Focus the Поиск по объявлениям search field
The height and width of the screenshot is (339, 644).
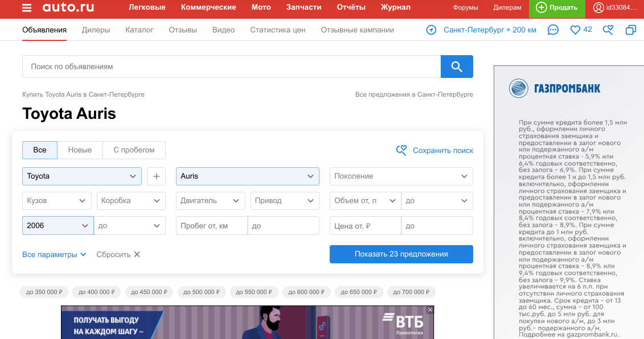pyautogui.click(x=231, y=67)
